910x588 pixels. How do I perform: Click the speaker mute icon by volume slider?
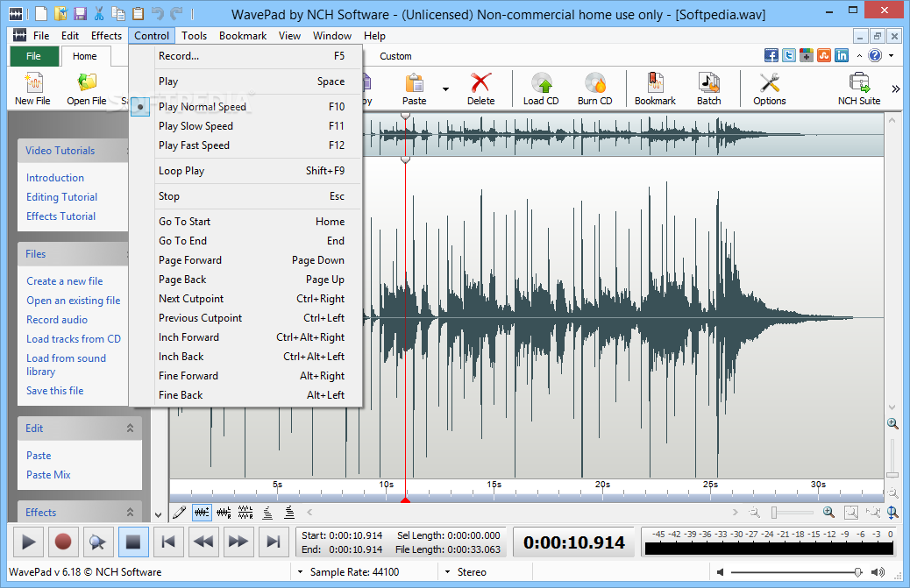(x=721, y=572)
